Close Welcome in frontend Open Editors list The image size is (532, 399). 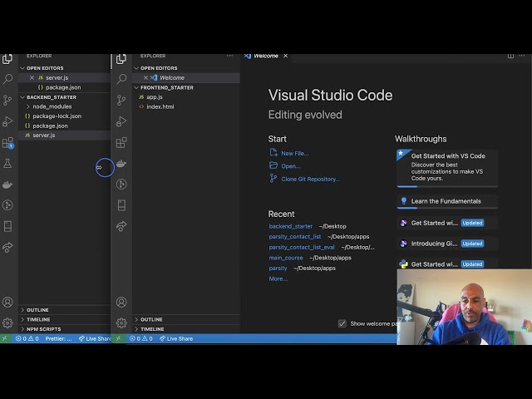click(x=145, y=77)
